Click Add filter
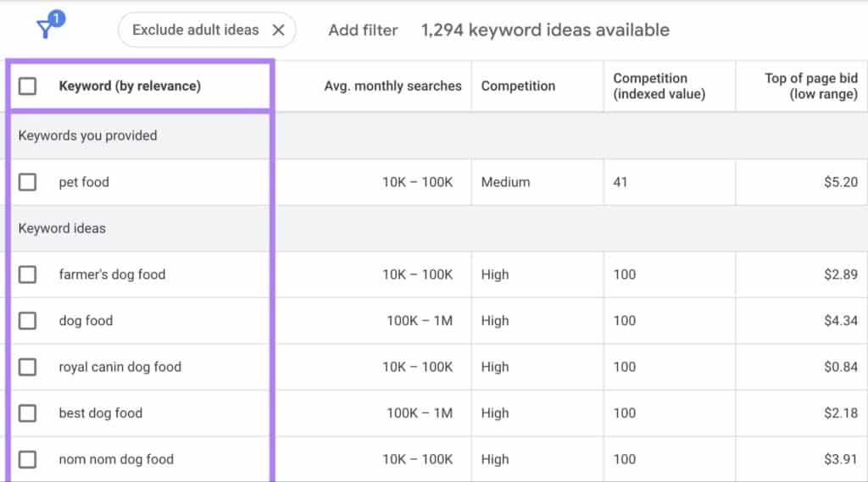The image size is (868, 482). [363, 30]
